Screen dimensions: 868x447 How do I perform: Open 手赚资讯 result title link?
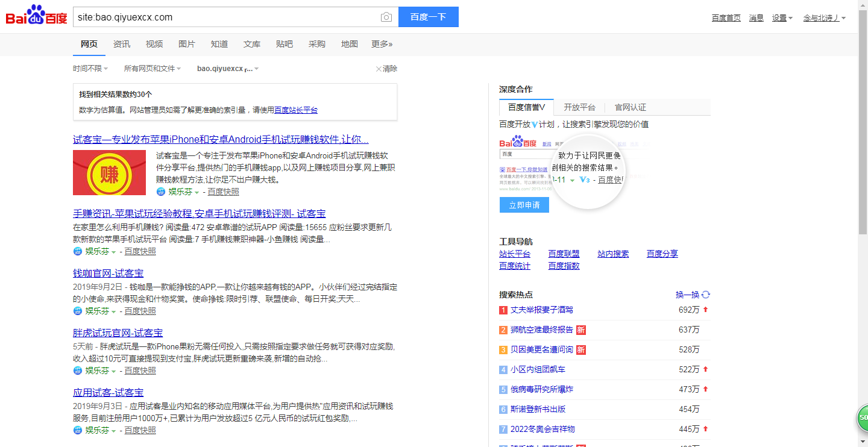click(x=200, y=214)
